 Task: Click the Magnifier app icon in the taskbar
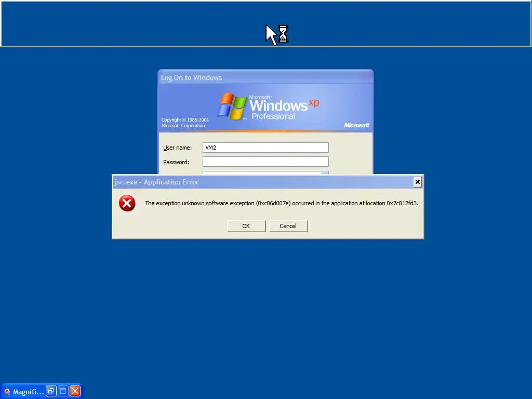click(7, 391)
